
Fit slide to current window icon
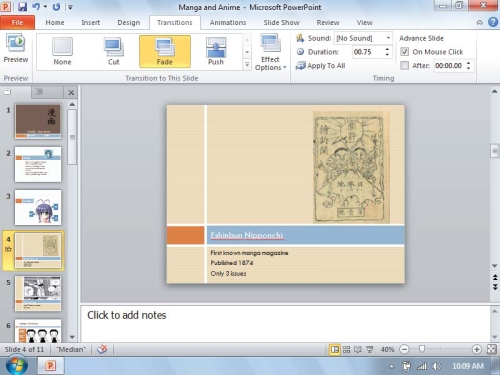click(492, 349)
